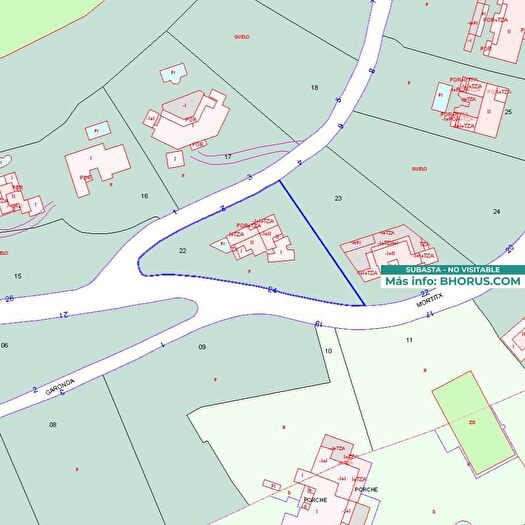Click parcel 17 label

228,156
